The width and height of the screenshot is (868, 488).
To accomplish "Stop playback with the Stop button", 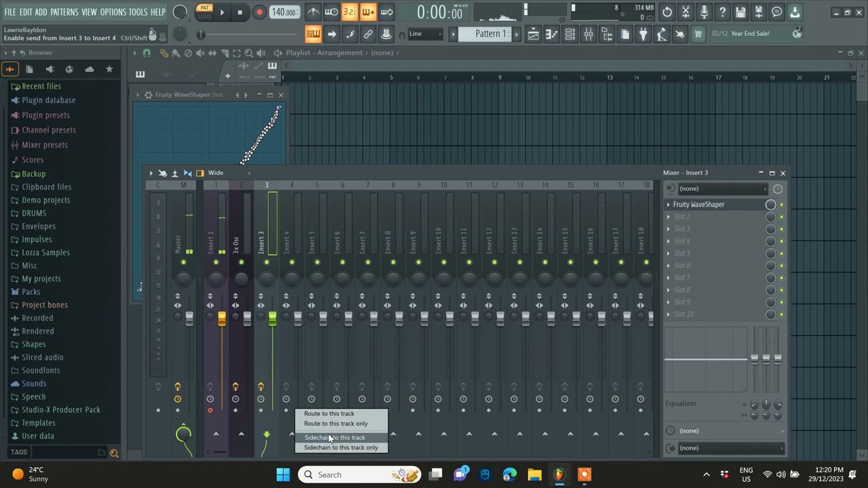I will click(240, 12).
